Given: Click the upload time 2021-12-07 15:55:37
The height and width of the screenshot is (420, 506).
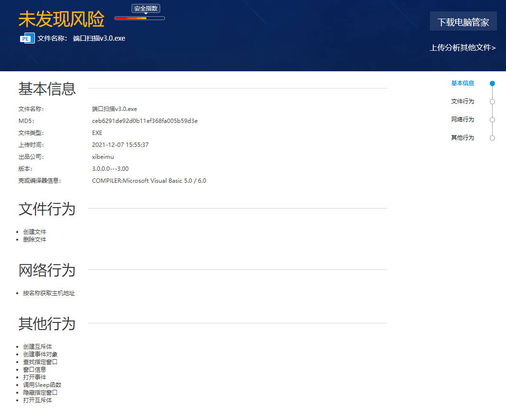Looking at the screenshot, I should point(121,144).
